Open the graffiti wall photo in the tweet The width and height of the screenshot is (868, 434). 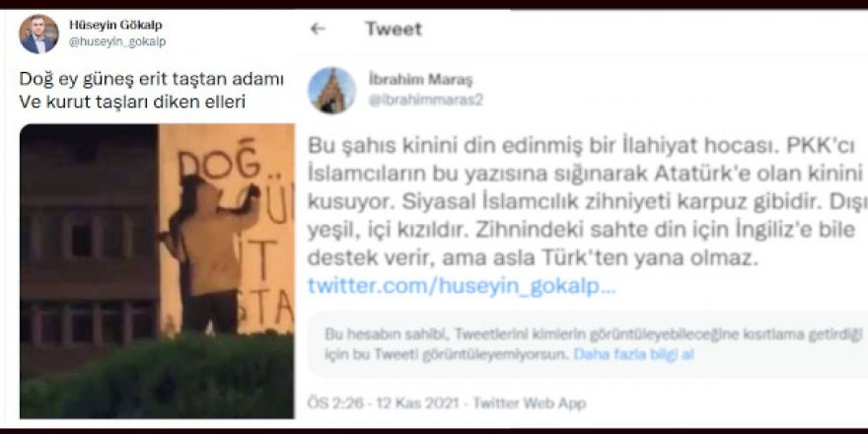157,270
